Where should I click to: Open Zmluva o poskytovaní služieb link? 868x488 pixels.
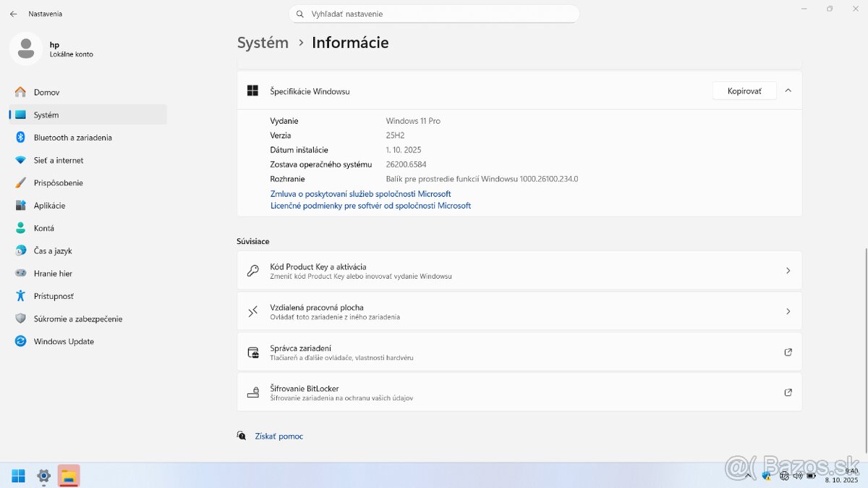(x=360, y=194)
